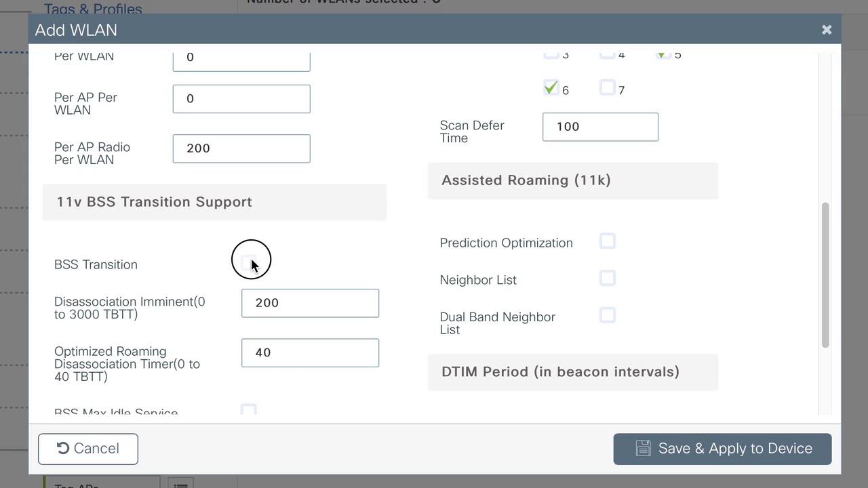Enable the BSS Transition checkbox
The image size is (868, 488).
coord(249,263)
